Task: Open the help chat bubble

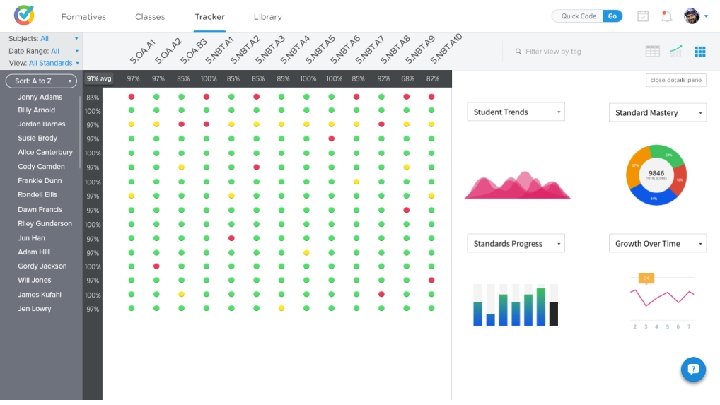Action: (693, 369)
